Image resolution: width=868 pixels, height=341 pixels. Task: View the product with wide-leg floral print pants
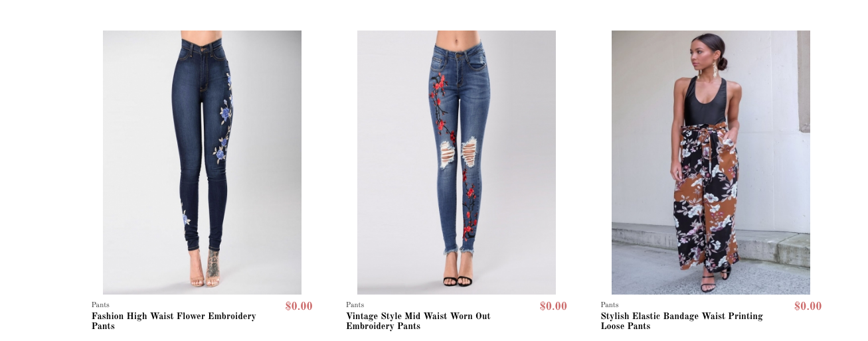click(x=711, y=163)
